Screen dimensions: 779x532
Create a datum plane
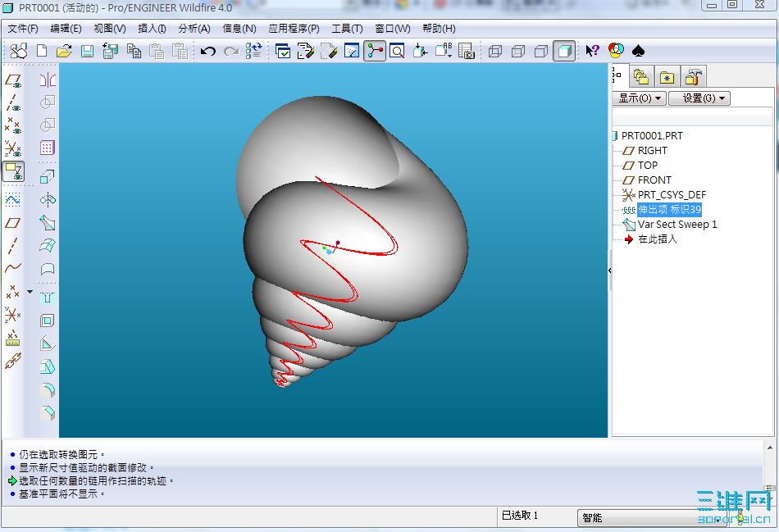point(12,223)
